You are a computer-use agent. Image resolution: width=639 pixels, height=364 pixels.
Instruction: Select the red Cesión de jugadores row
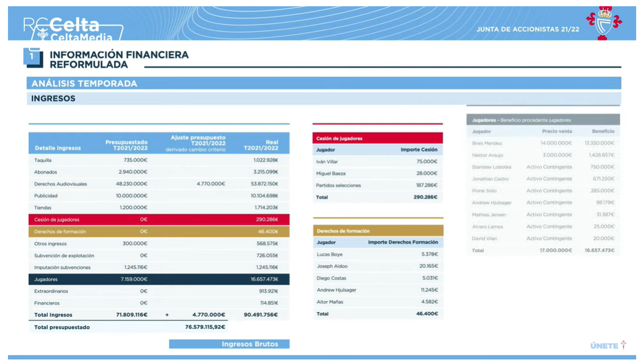(x=158, y=220)
